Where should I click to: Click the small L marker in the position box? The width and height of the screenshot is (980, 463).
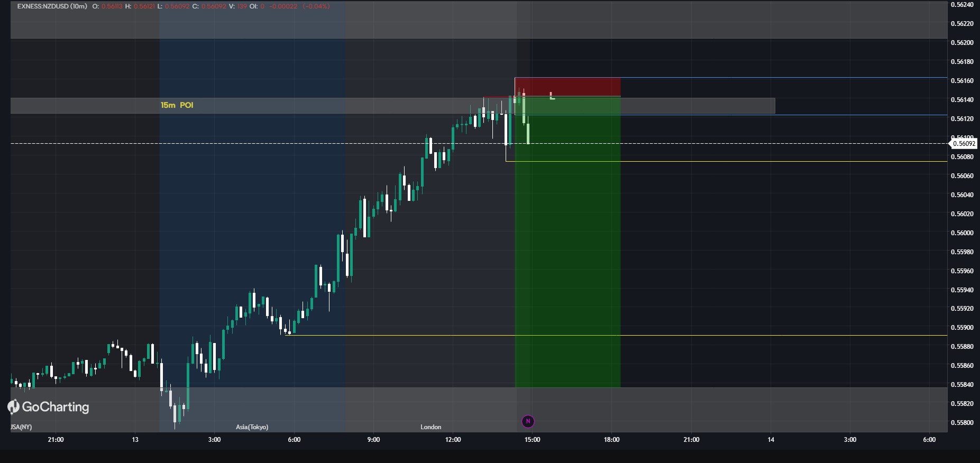pyautogui.click(x=552, y=96)
